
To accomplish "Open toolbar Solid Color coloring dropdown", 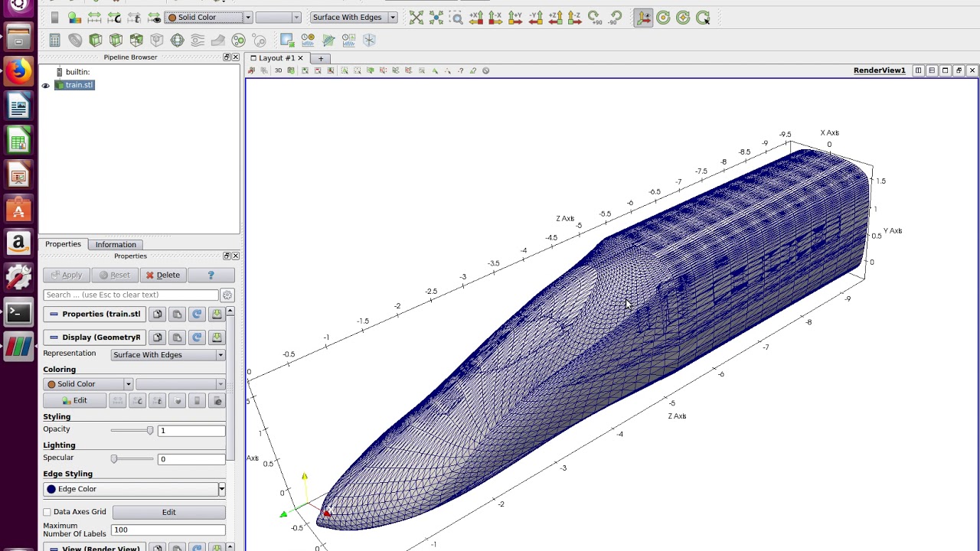I will 208,17.
